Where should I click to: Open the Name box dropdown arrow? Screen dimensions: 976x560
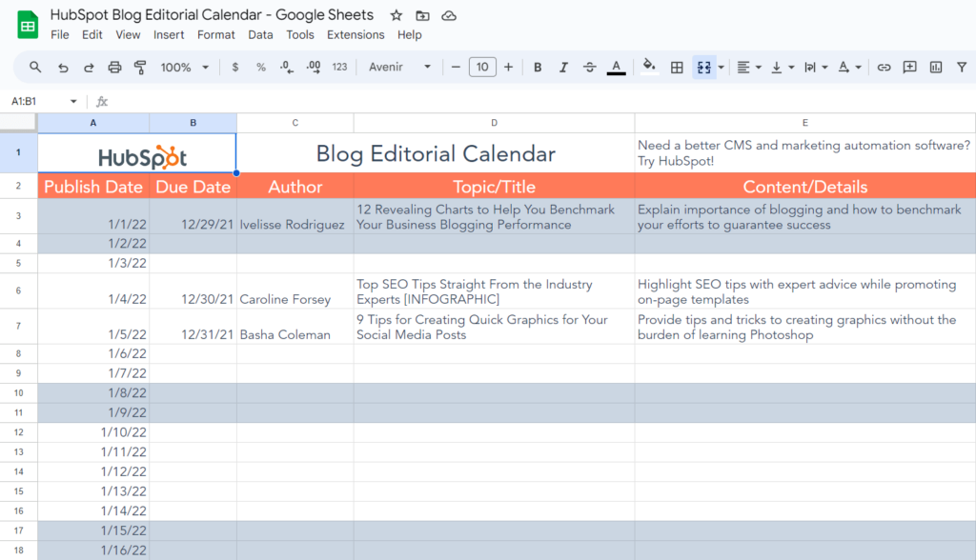(73, 101)
